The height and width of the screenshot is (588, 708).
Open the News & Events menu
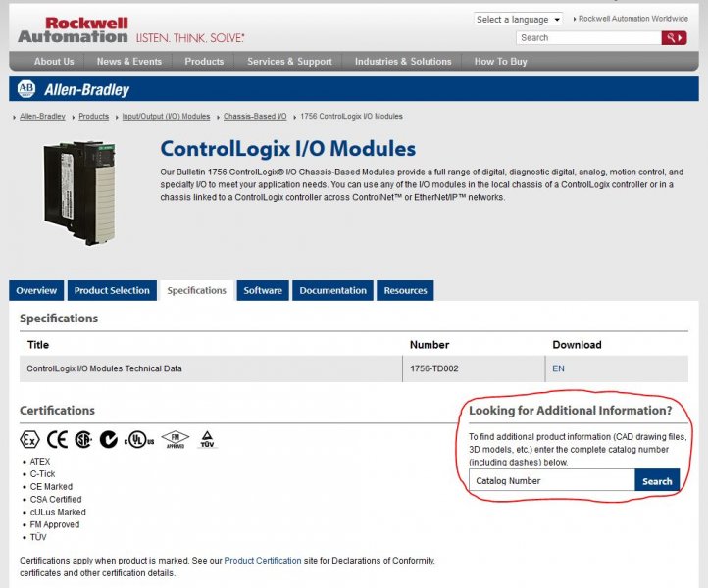click(x=129, y=62)
